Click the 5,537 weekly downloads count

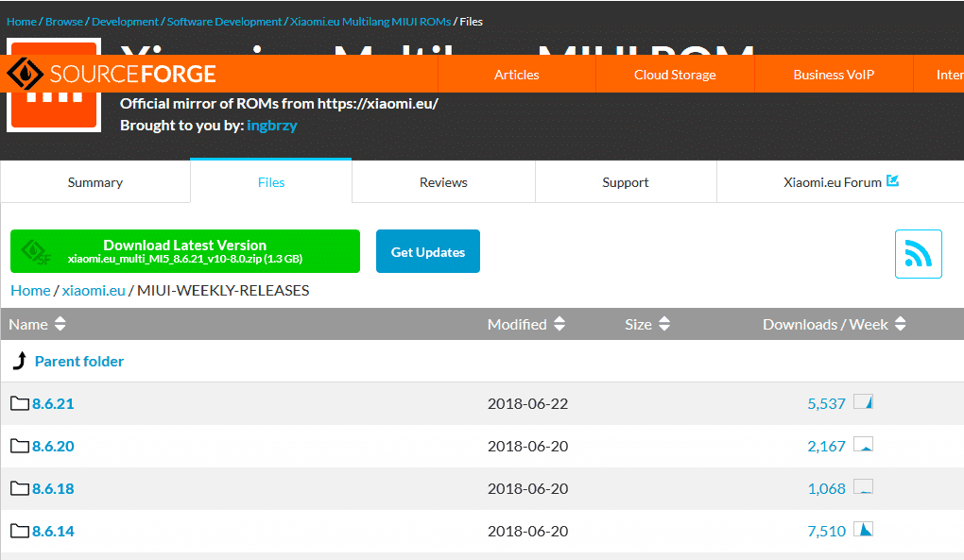point(826,403)
